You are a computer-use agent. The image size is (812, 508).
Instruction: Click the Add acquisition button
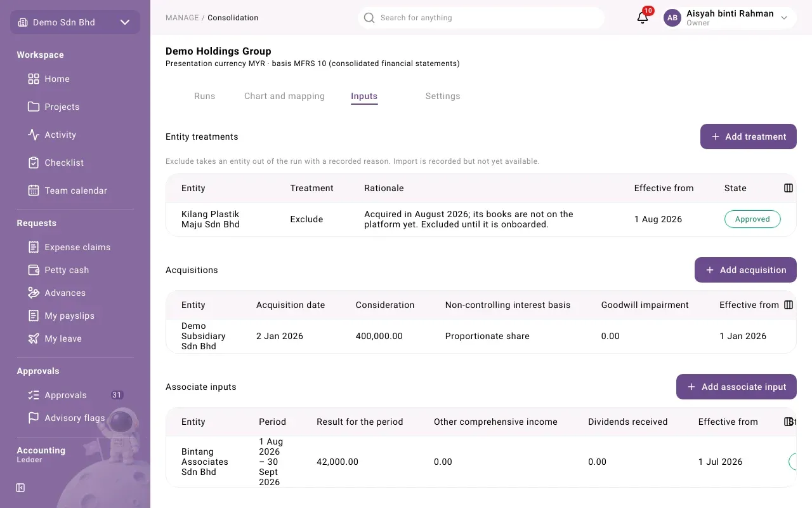pyautogui.click(x=745, y=270)
